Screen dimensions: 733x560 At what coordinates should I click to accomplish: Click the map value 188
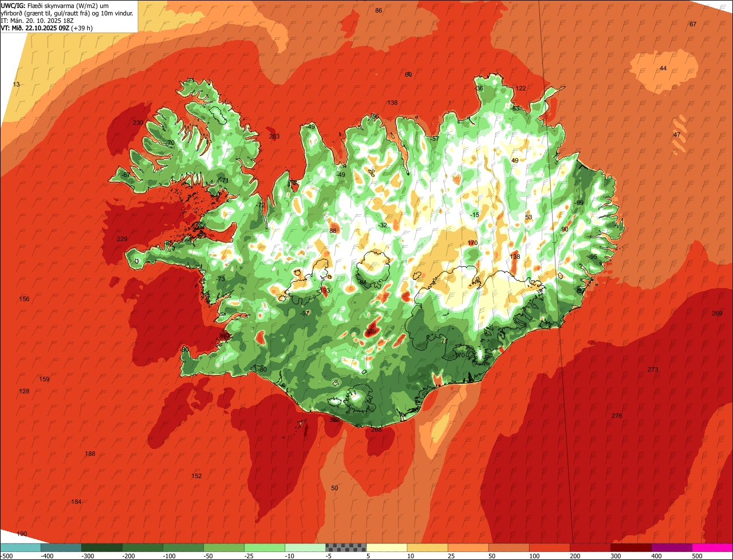click(x=90, y=454)
